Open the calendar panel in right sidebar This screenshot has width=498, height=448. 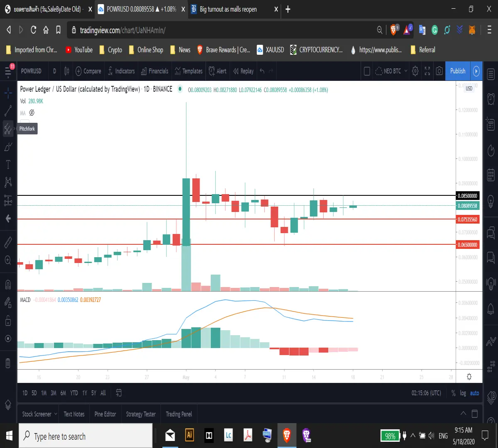[x=491, y=175]
